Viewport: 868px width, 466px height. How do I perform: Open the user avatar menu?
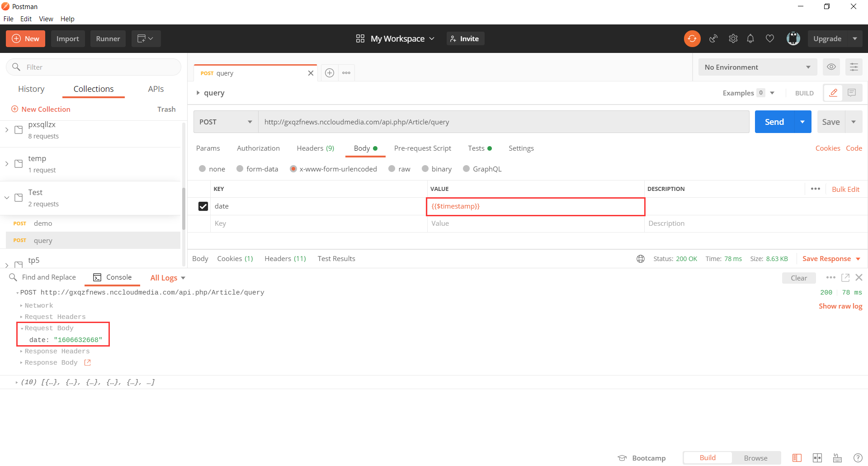[793, 39]
